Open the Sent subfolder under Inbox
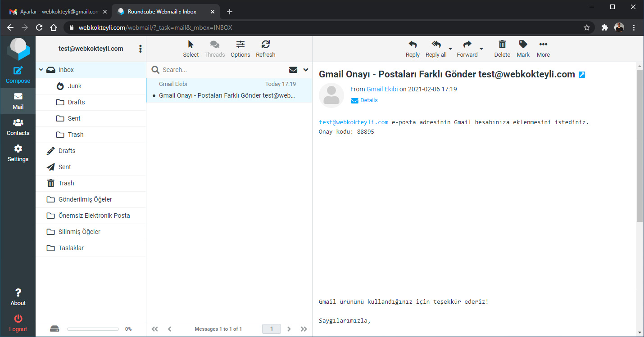This screenshot has height=337, width=644. coord(91,118)
